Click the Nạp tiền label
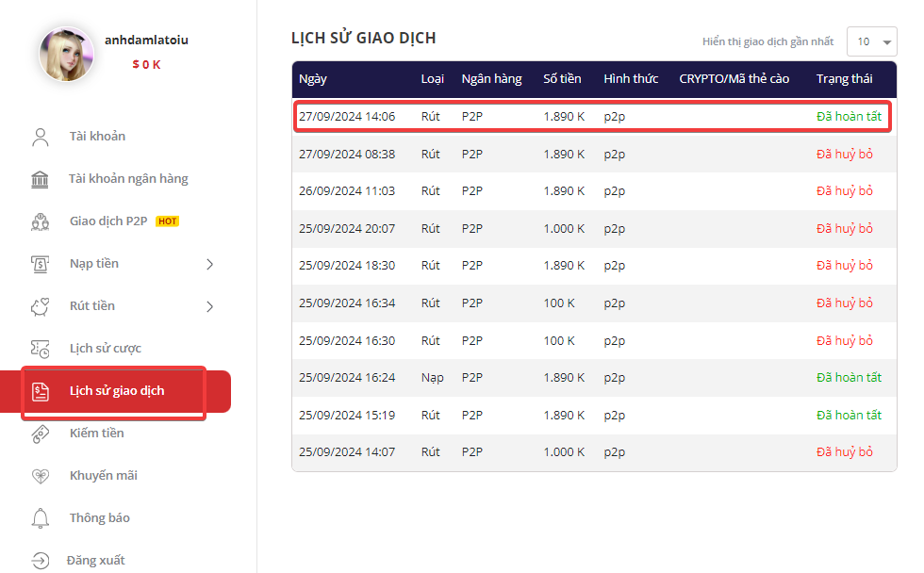 (x=93, y=263)
